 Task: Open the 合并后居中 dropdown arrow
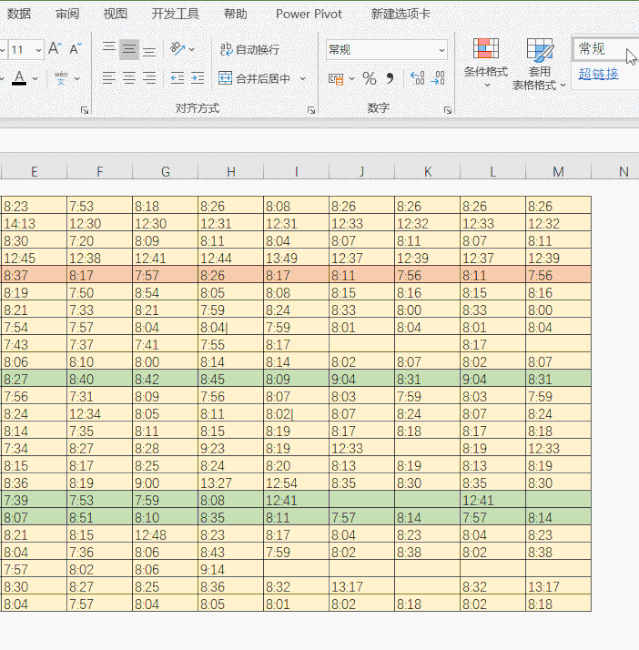[303, 78]
